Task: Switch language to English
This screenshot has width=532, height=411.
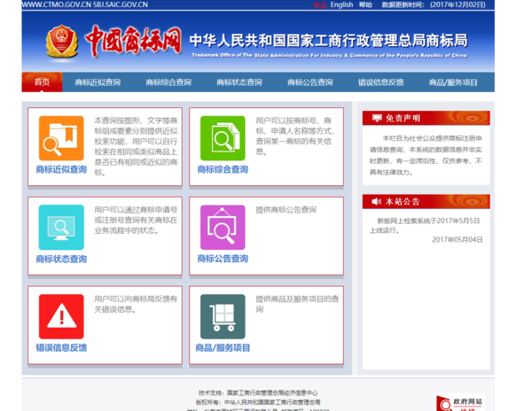Action: pos(341,4)
